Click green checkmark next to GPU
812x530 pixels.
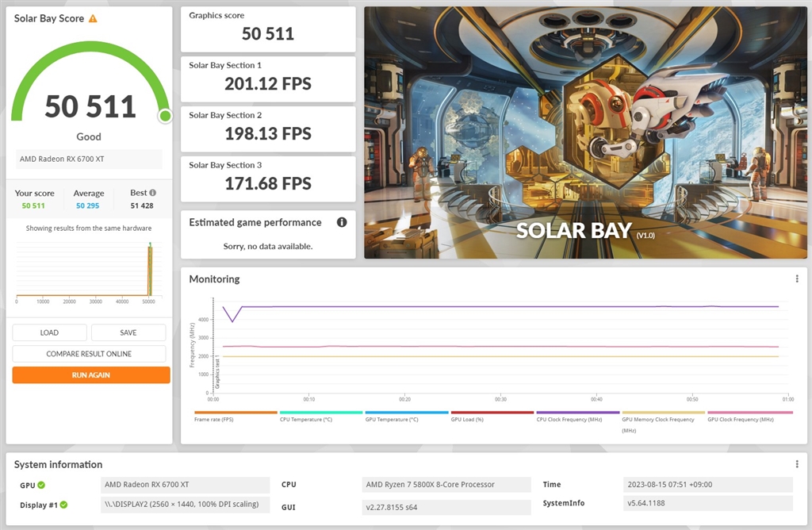point(41,485)
